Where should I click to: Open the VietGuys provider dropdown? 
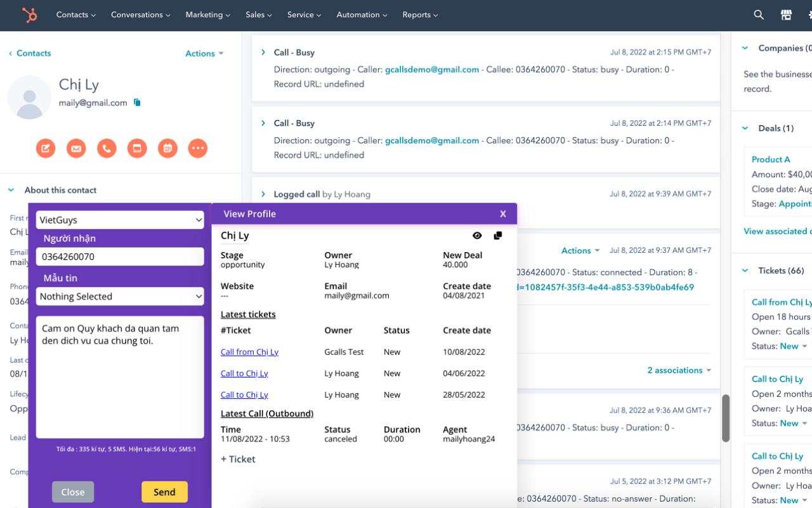point(120,220)
